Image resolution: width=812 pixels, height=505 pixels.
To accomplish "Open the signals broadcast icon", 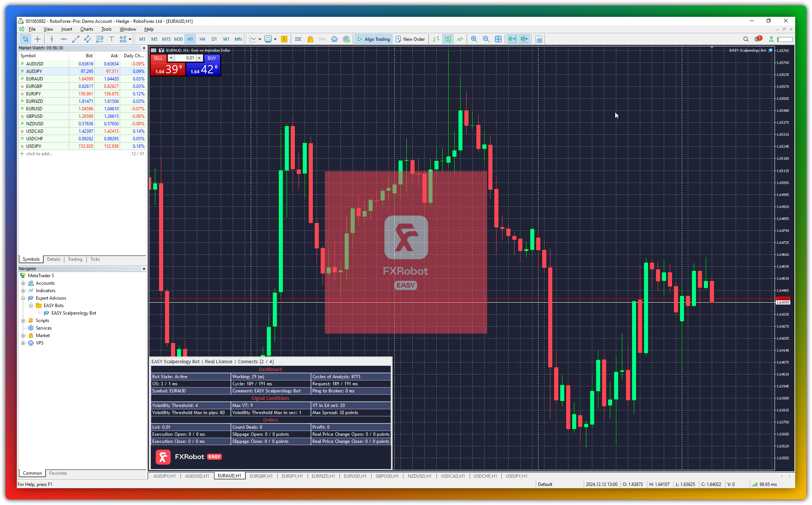I will (x=322, y=39).
